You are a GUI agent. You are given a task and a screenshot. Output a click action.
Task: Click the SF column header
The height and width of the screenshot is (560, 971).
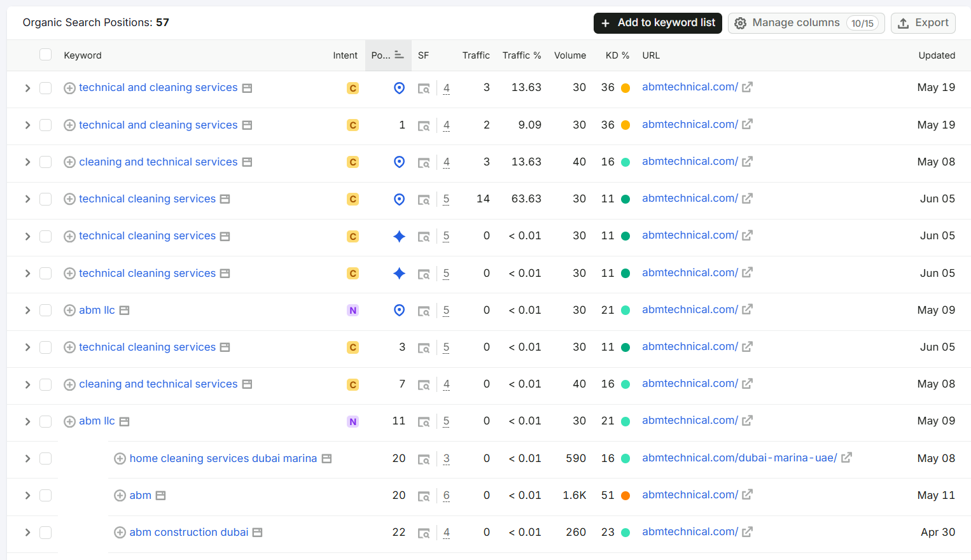[423, 55]
